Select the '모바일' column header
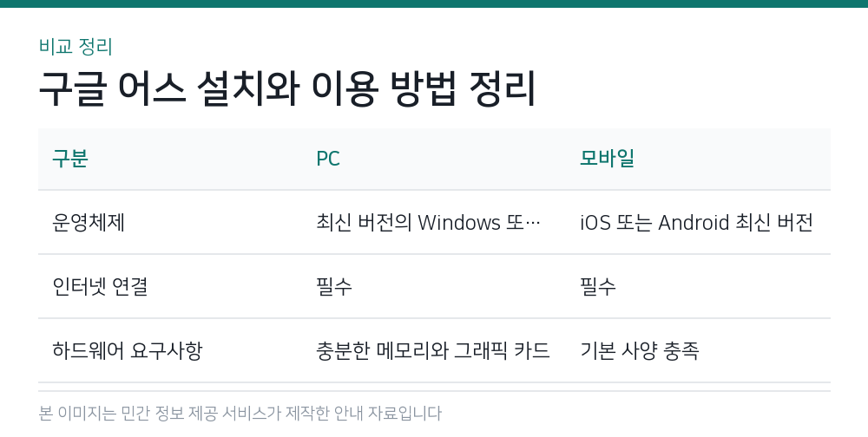 click(x=607, y=159)
